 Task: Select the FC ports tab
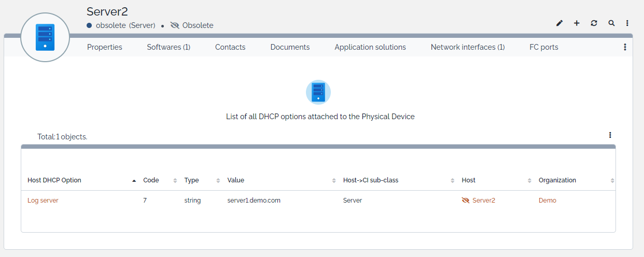pyautogui.click(x=543, y=47)
